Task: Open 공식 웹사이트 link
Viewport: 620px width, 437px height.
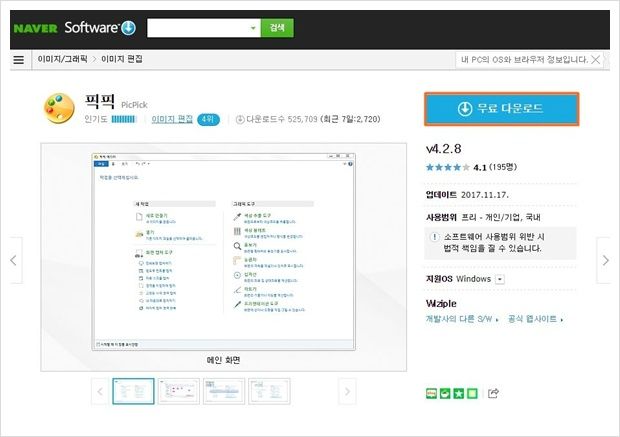Action: [535, 319]
